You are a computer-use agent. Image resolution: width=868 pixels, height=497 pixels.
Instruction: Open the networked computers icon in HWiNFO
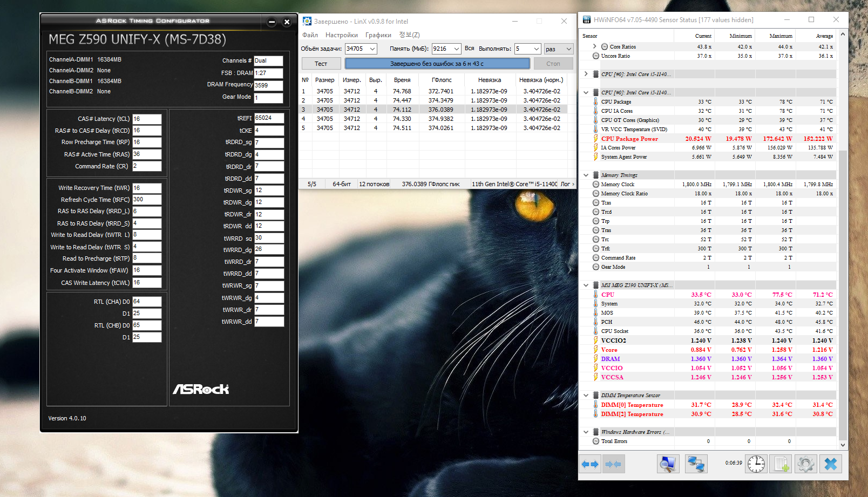tap(696, 464)
